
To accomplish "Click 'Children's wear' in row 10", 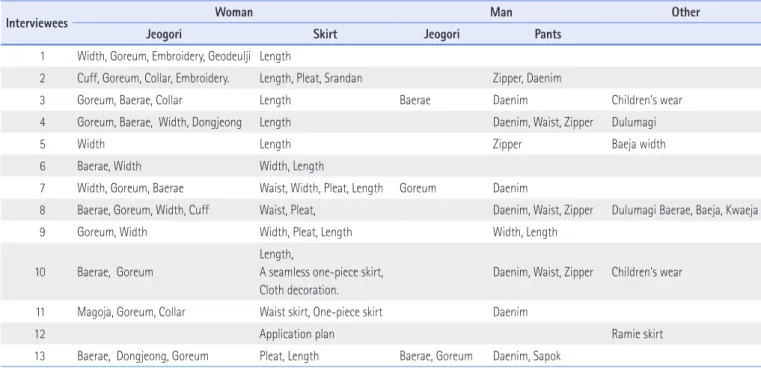I will click(x=647, y=272).
